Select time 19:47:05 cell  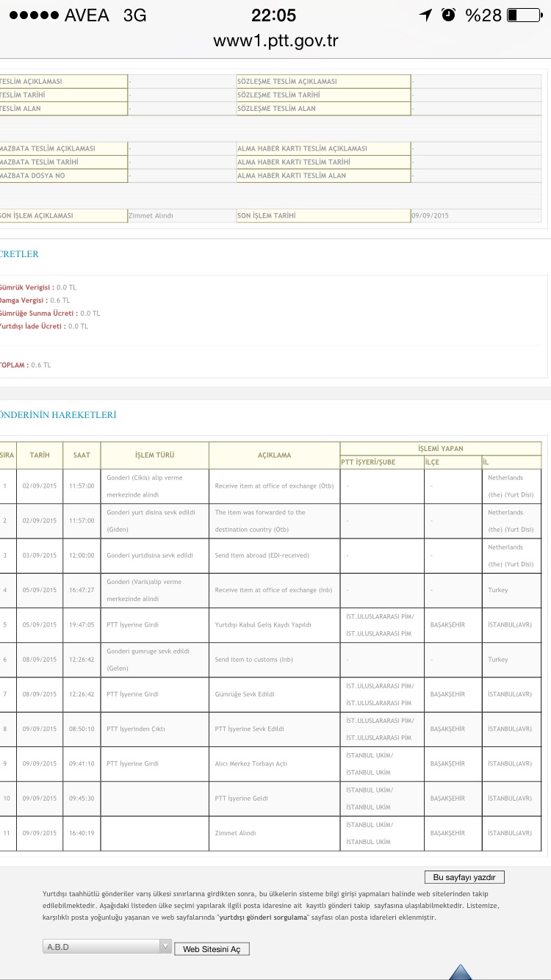click(82, 624)
